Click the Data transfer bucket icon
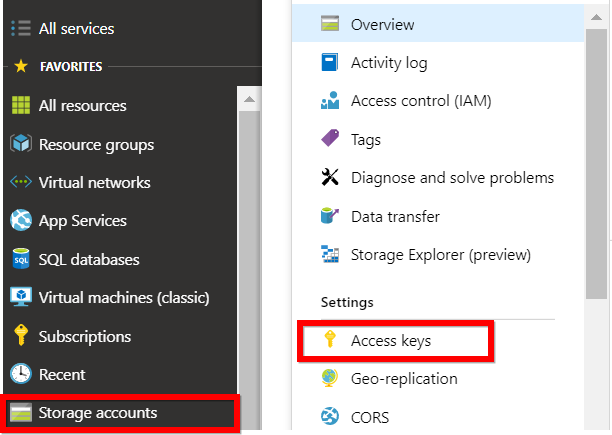This screenshot has height=435, width=612. (x=330, y=215)
